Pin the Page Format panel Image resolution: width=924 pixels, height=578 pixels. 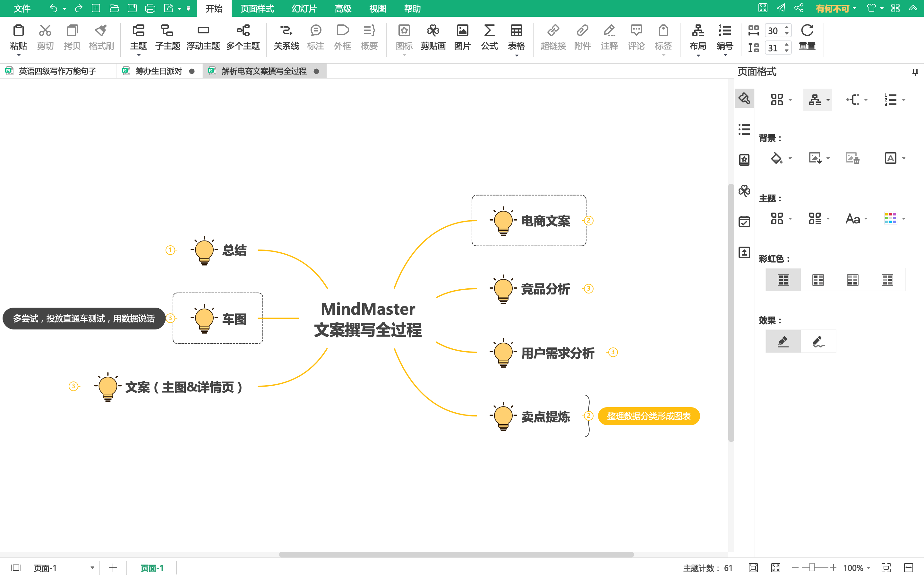[915, 72]
